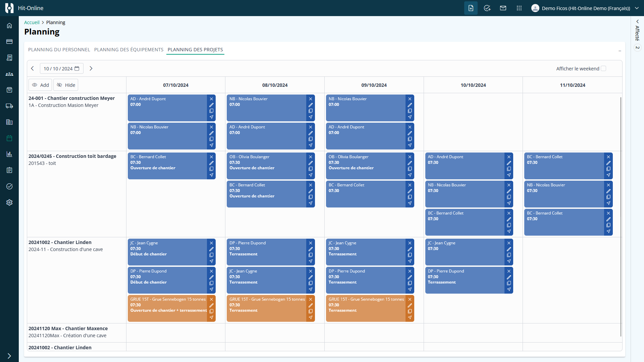Delete JC - Jean Cygne card on 09/10/2024

point(410,243)
